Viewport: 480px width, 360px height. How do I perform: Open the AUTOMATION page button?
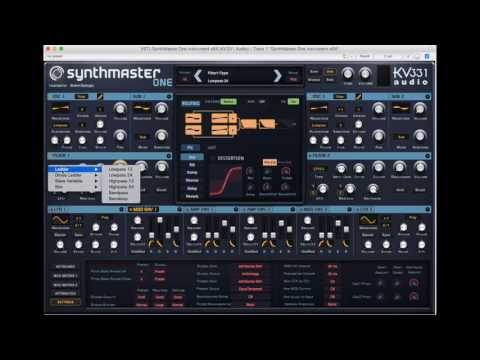point(66,294)
